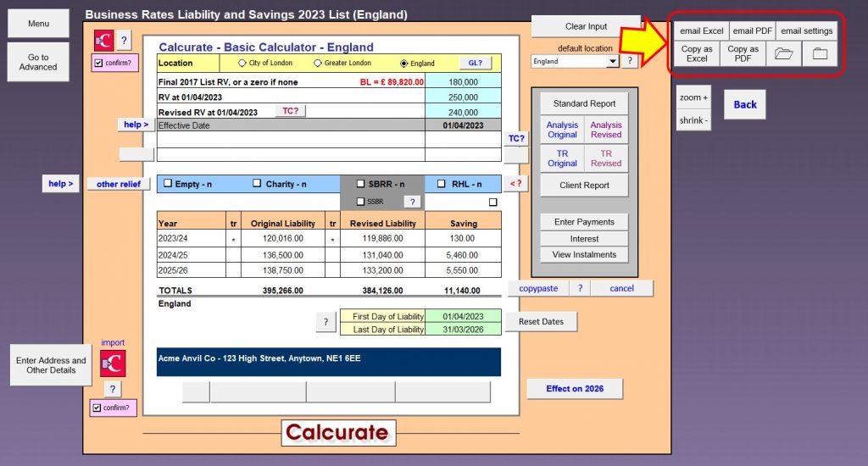Click question mark beside First Day of Liability
868x466 pixels.
[325, 322]
